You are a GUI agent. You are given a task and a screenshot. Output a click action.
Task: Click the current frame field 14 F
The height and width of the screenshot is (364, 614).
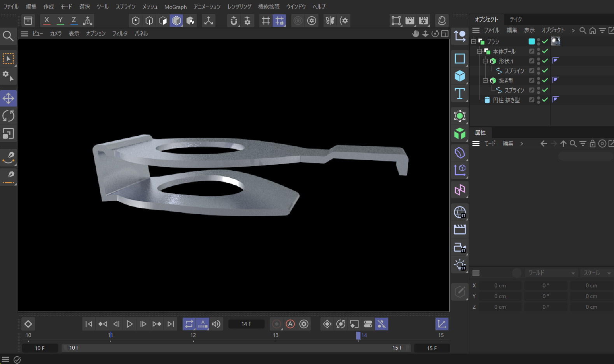(246, 324)
